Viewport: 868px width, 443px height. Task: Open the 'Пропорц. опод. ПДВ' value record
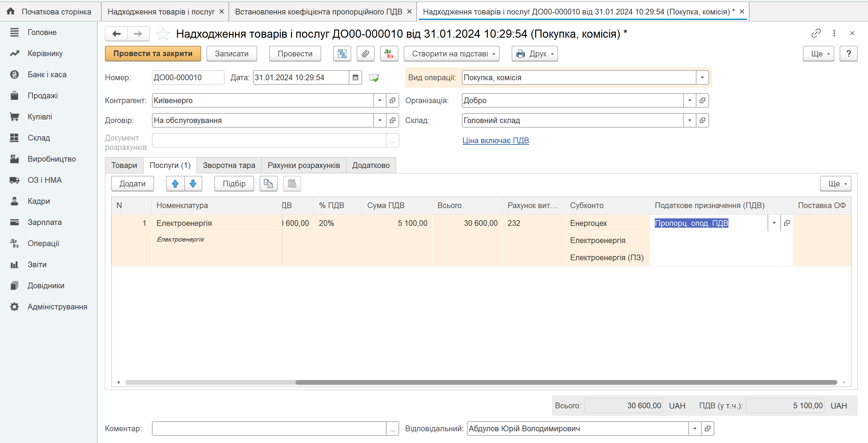tap(787, 223)
